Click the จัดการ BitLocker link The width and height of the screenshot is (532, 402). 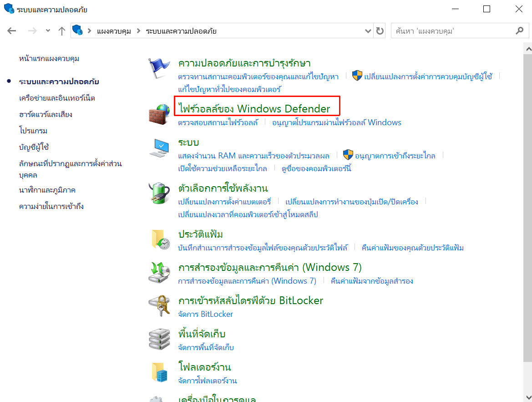[x=205, y=314]
